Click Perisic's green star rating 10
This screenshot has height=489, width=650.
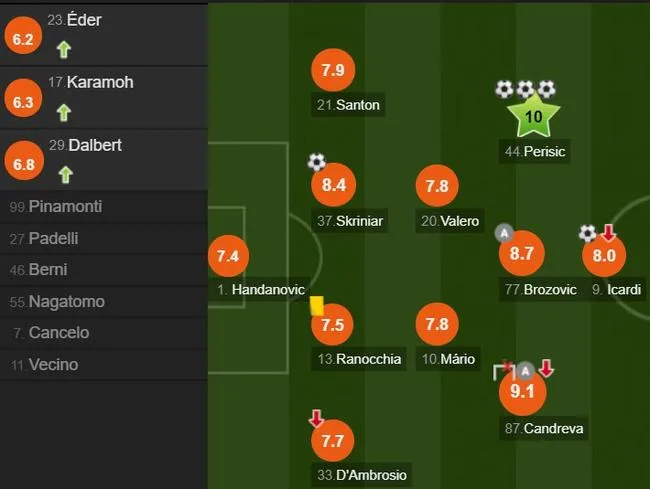pyautogui.click(x=534, y=116)
